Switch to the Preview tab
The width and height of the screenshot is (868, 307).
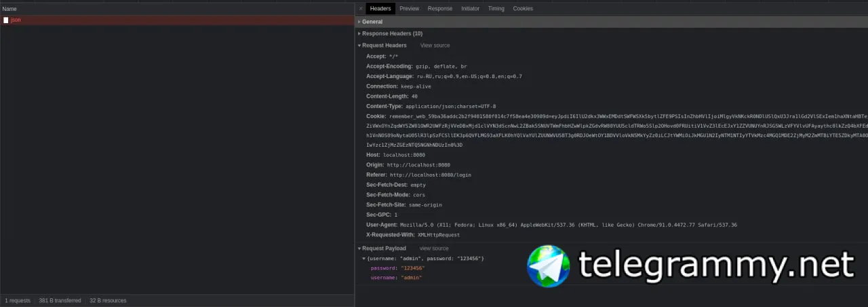click(x=409, y=9)
